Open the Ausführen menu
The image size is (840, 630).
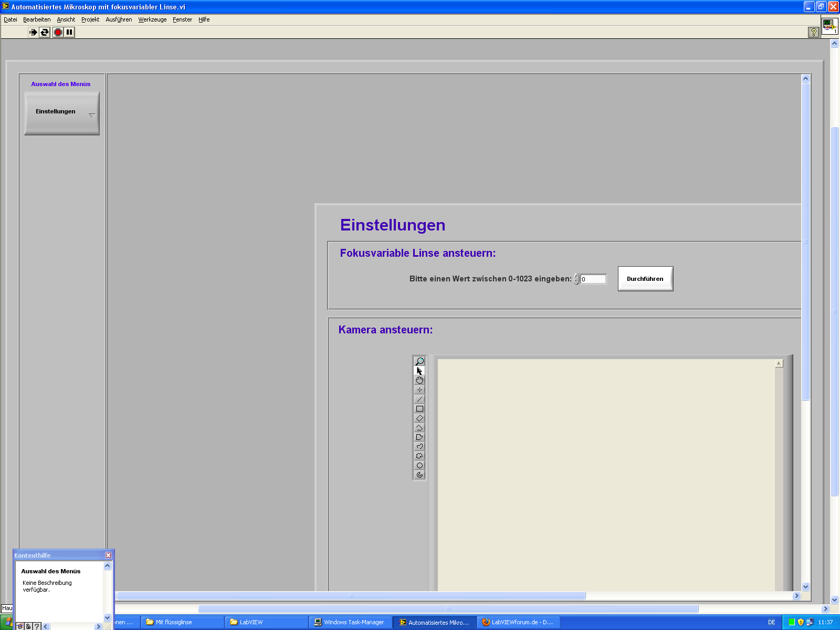[x=119, y=19]
